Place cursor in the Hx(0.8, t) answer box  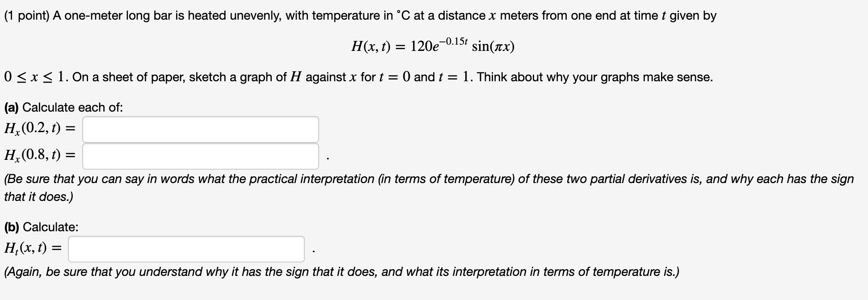200,155
